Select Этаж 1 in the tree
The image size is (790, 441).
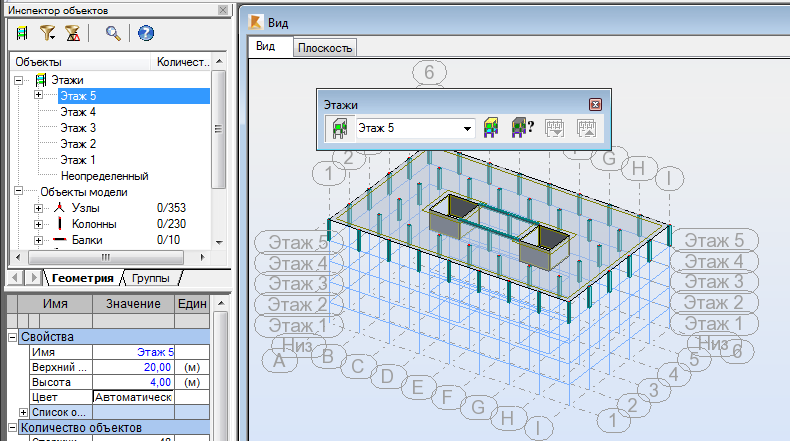tap(78, 160)
